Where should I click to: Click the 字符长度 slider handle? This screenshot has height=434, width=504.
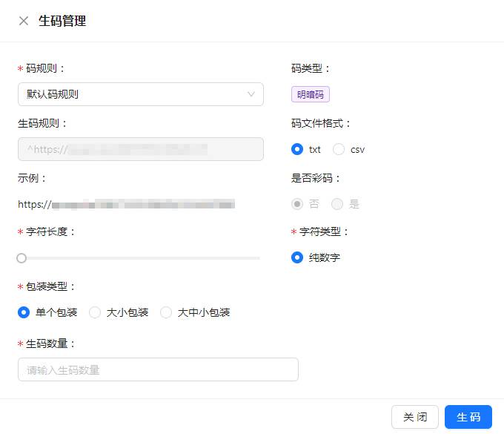pos(21,258)
